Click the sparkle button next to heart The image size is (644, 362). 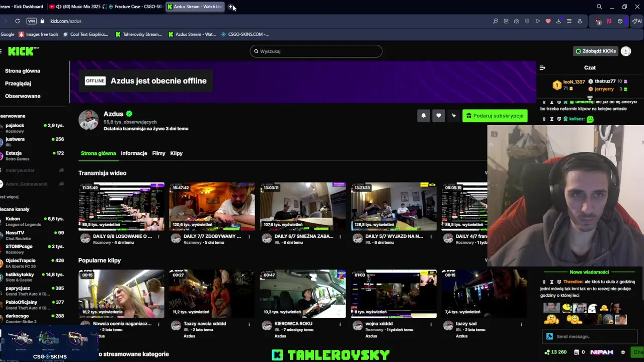[x=453, y=116]
